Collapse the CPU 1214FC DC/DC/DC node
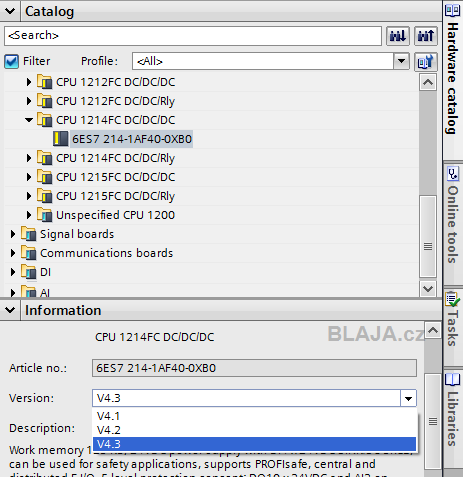463x477 pixels. coord(29,120)
